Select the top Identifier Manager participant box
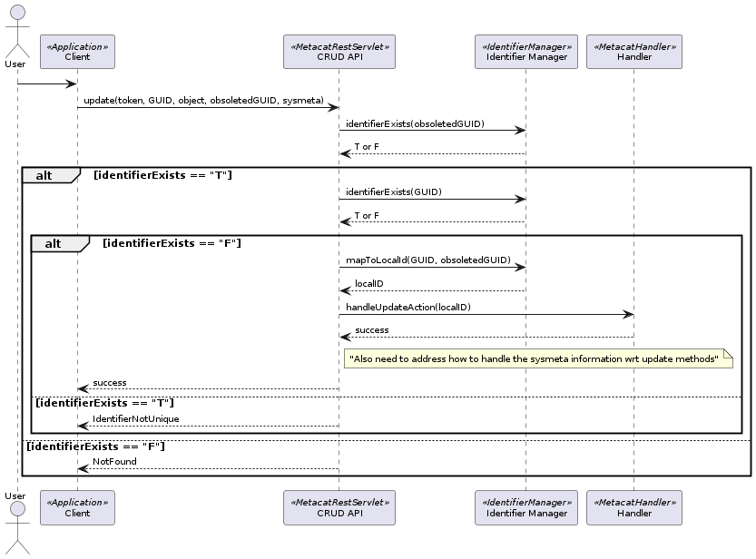Screen dimensions: 756x559 525,52
